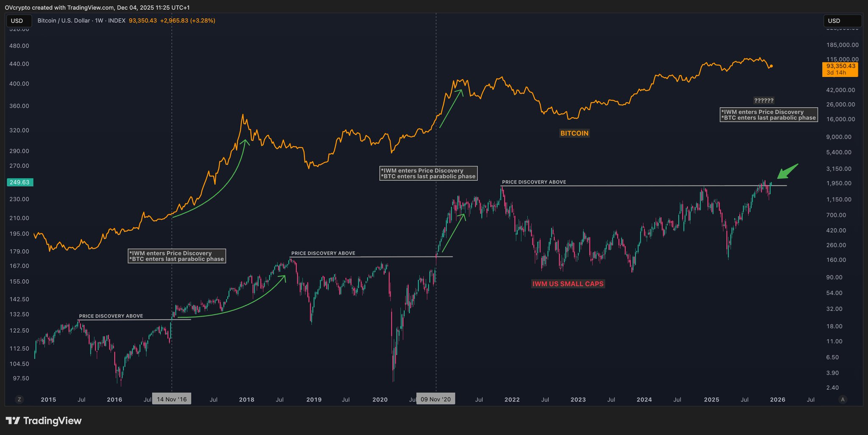Click the 700.00 level on the right price scale
This screenshot has width=868, height=435.
coord(836,215)
